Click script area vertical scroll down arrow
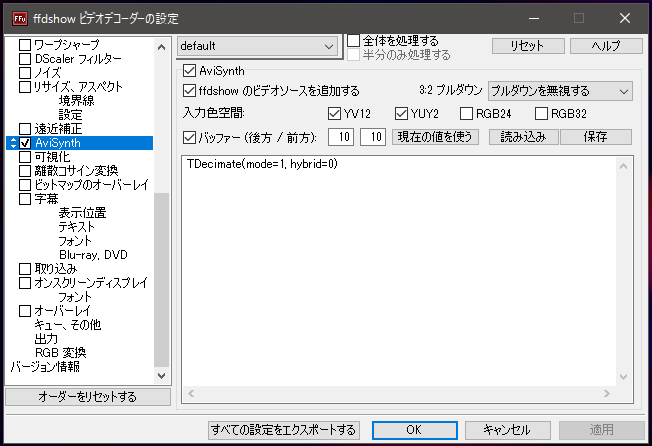Image resolution: width=652 pixels, height=446 pixels. click(624, 377)
